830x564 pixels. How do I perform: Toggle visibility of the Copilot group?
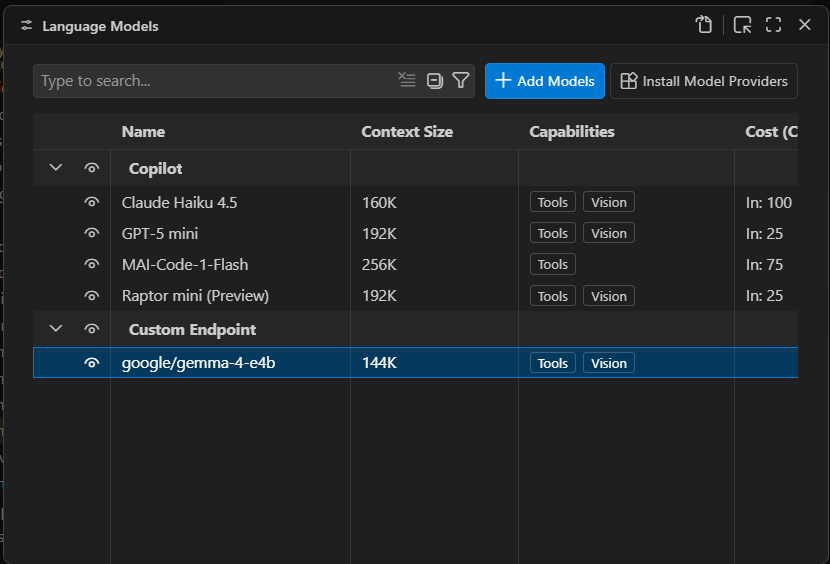click(92, 168)
